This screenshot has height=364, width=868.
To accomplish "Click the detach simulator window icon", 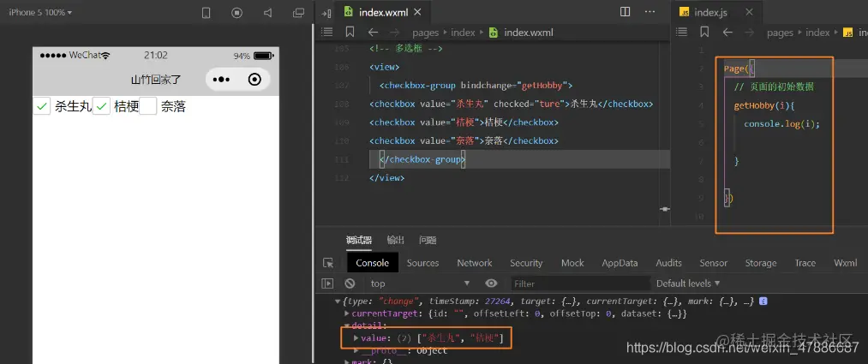I will [298, 13].
